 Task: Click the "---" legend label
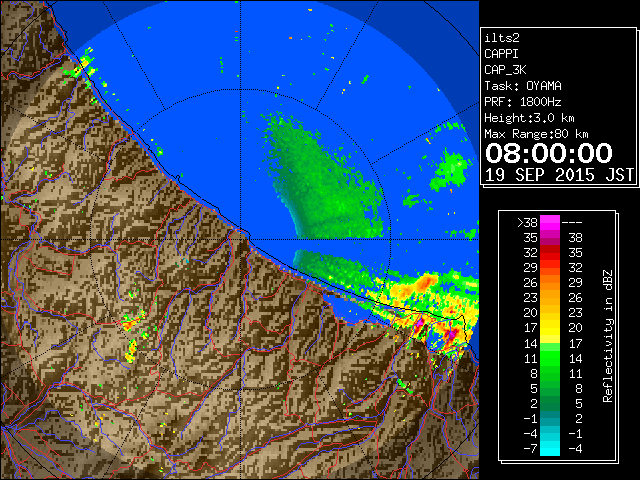(572, 223)
